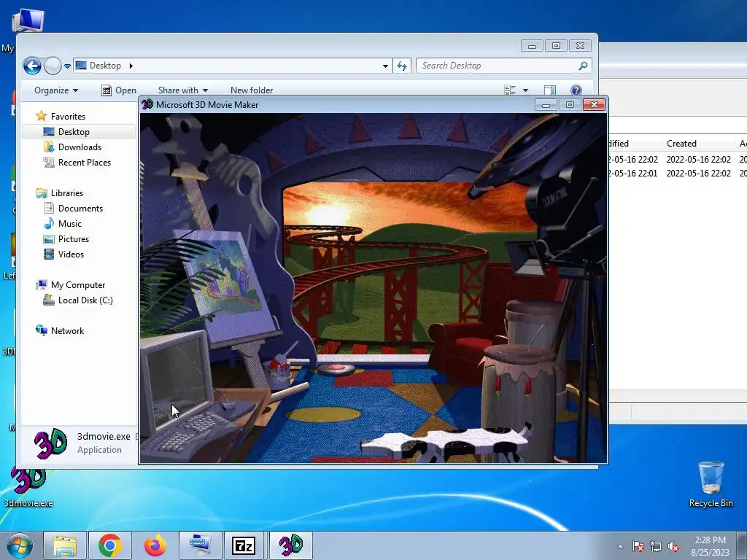Click the Explorer Forward navigation arrow

(53, 66)
